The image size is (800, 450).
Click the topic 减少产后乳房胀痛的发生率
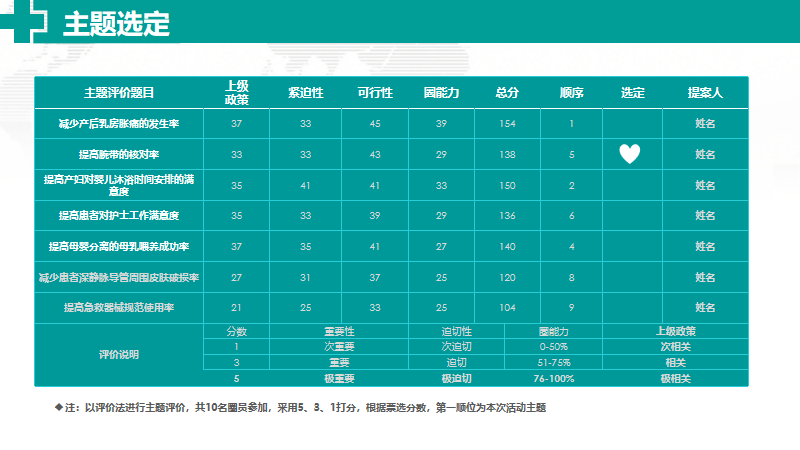[119, 123]
